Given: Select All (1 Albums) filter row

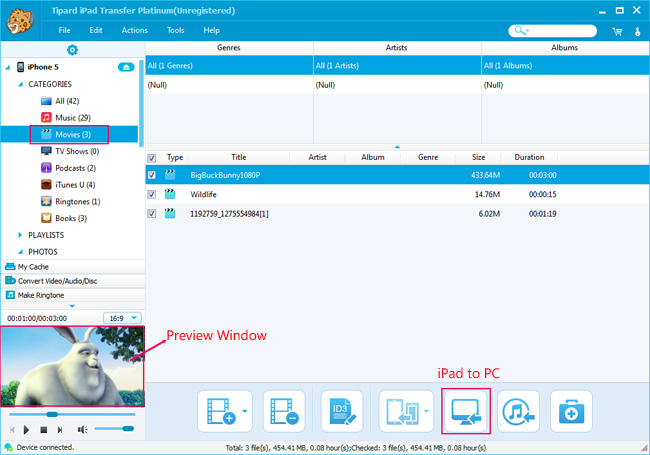Looking at the screenshot, I should point(565,65).
